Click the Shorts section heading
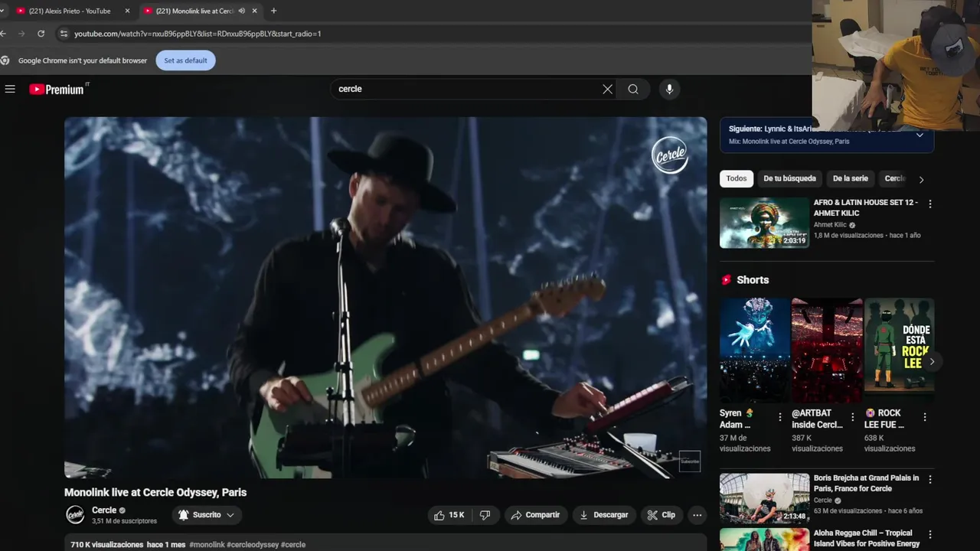Screen dimensions: 980x551 pos(753,280)
